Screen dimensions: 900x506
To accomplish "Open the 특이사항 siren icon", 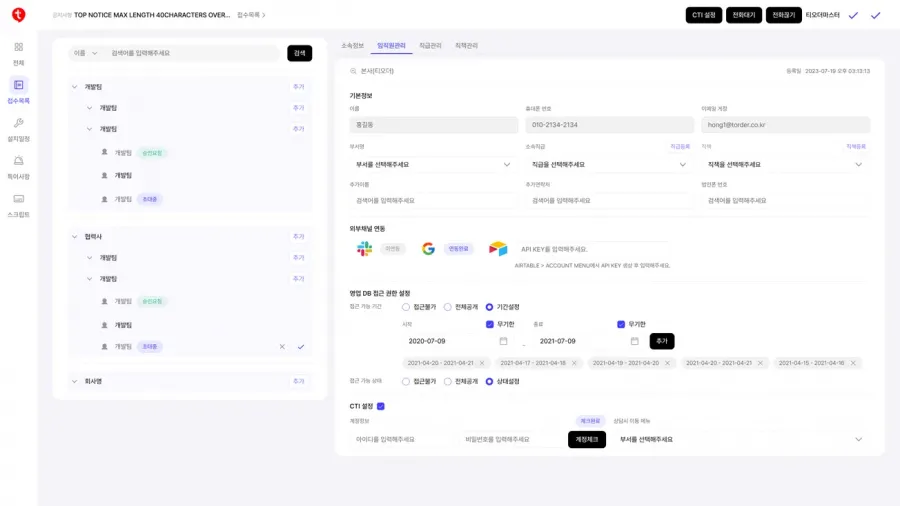I will (x=18, y=161).
